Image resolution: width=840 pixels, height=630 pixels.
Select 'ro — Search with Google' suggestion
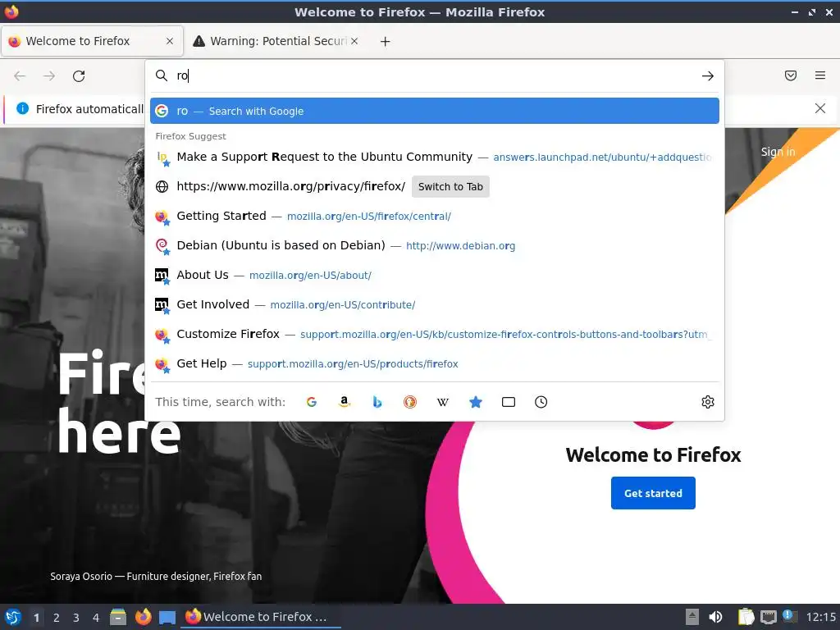pos(435,111)
